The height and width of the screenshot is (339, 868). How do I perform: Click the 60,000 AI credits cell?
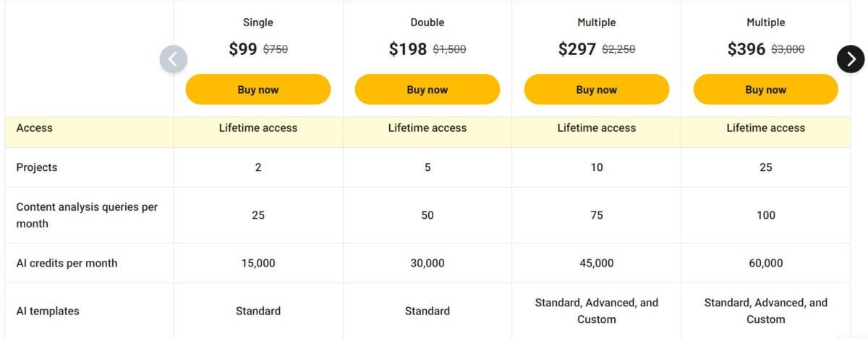(x=766, y=263)
